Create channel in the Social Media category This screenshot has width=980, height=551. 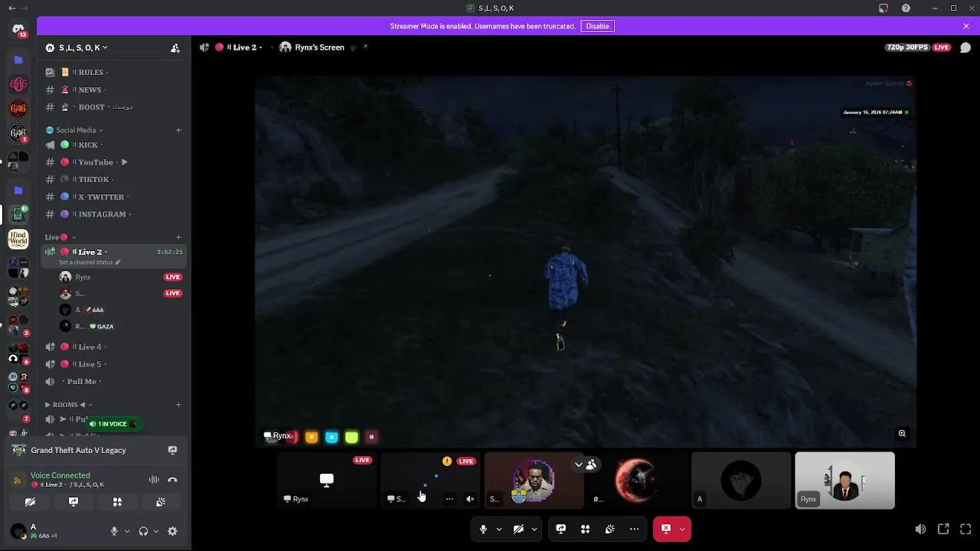click(178, 130)
